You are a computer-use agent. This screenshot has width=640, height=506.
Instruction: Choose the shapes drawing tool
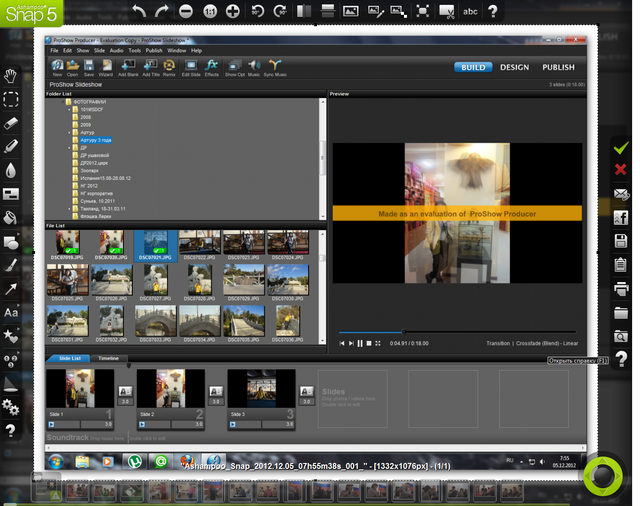[x=11, y=242]
